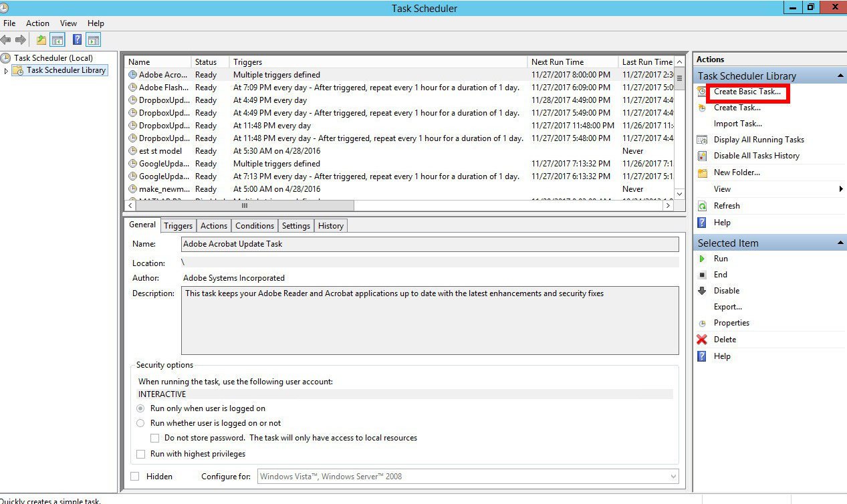
Task: Delete the task using red X icon
Action: (x=703, y=339)
